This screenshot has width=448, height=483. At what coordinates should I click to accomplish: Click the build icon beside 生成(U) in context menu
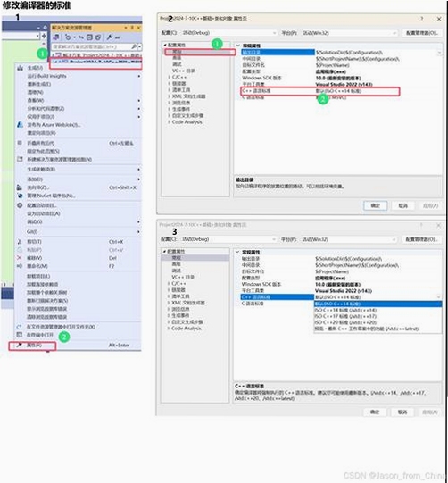[20, 68]
